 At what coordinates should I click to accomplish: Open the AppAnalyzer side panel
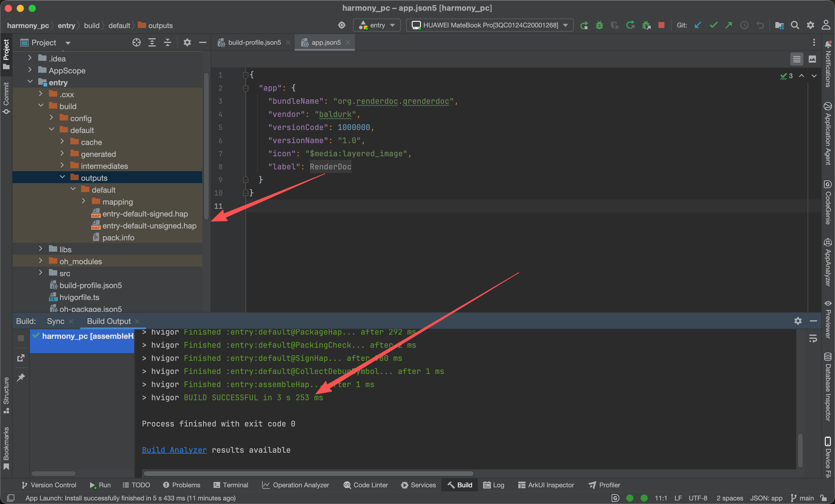pos(828,262)
